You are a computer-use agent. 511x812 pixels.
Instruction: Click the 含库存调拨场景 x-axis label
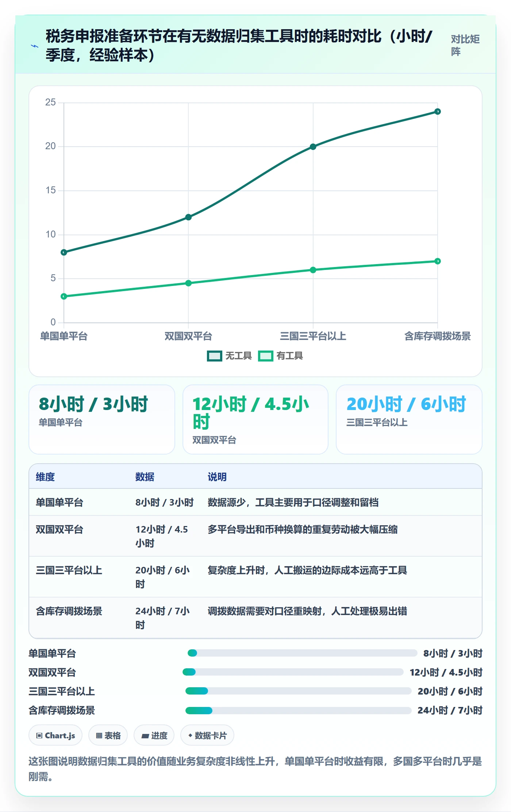[438, 336]
